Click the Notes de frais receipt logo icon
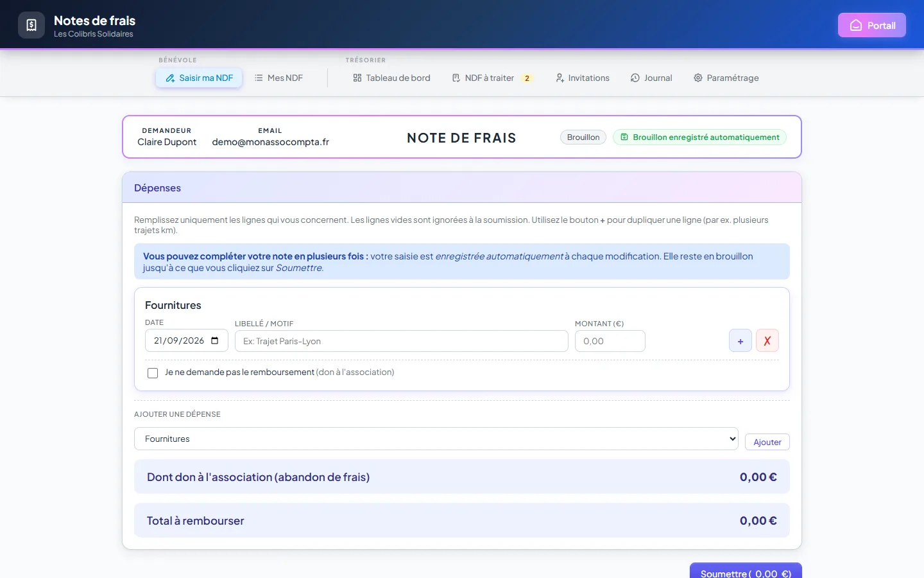Viewport: 924px width, 578px height. tap(31, 25)
